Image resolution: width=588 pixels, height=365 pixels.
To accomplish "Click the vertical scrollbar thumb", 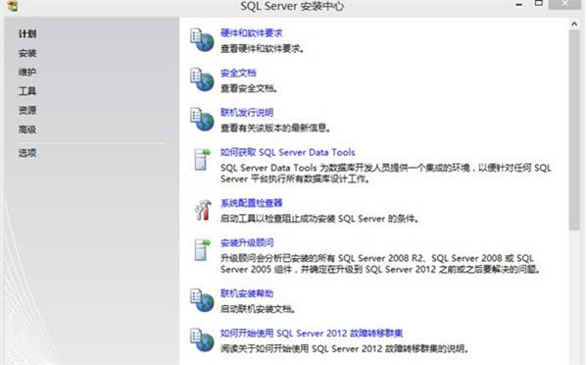I will pos(574,130).
